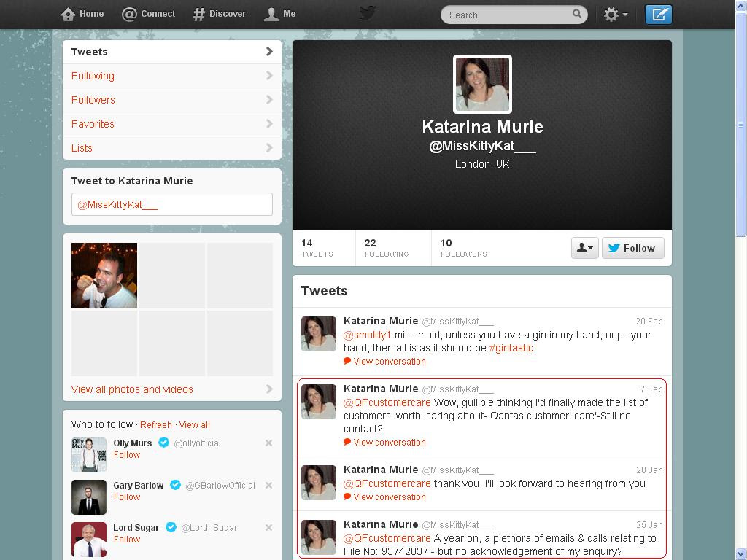Click the Discover hashtag icon

pyautogui.click(x=198, y=15)
